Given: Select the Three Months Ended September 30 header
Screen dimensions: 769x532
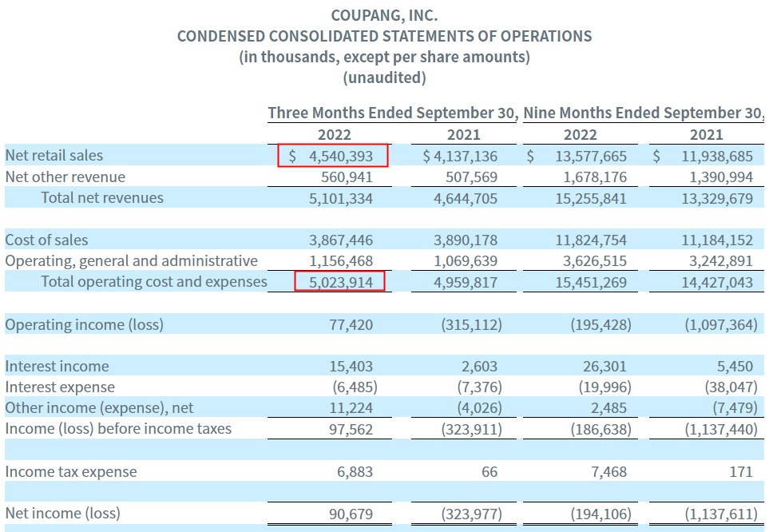Looking at the screenshot, I should coord(393,113).
